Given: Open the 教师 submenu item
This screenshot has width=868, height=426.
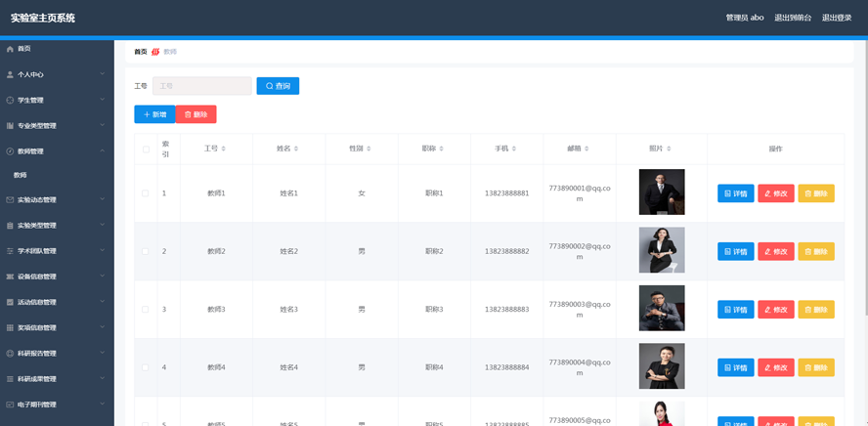Looking at the screenshot, I should click(x=21, y=175).
